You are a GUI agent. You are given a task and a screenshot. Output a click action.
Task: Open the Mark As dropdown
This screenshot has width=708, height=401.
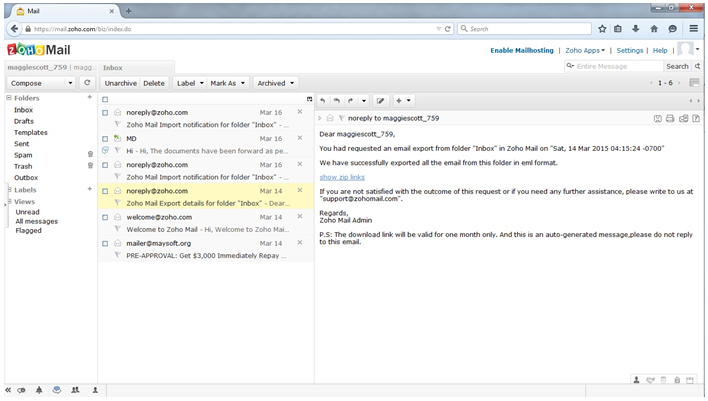click(228, 83)
